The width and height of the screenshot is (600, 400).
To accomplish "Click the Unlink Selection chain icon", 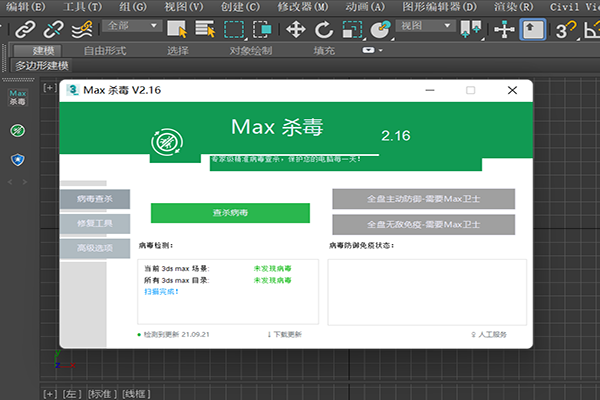I will click(54, 29).
